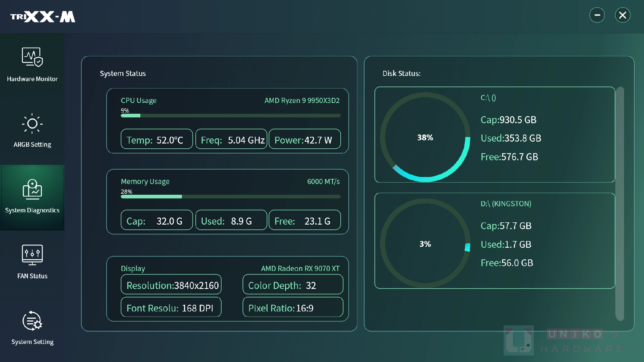Click the Resolution 3840x2160 box
The width and height of the screenshot is (644, 362).
click(x=171, y=284)
